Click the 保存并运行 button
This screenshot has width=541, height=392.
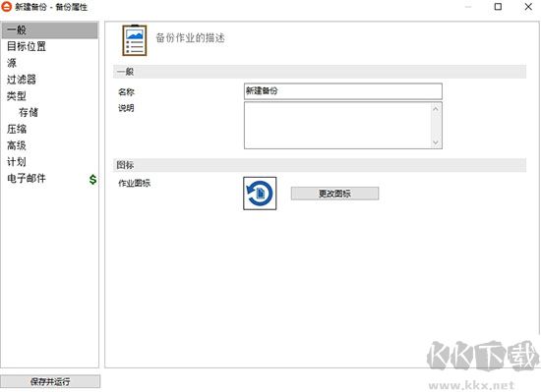pyautogui.click(x=50, y=381)
